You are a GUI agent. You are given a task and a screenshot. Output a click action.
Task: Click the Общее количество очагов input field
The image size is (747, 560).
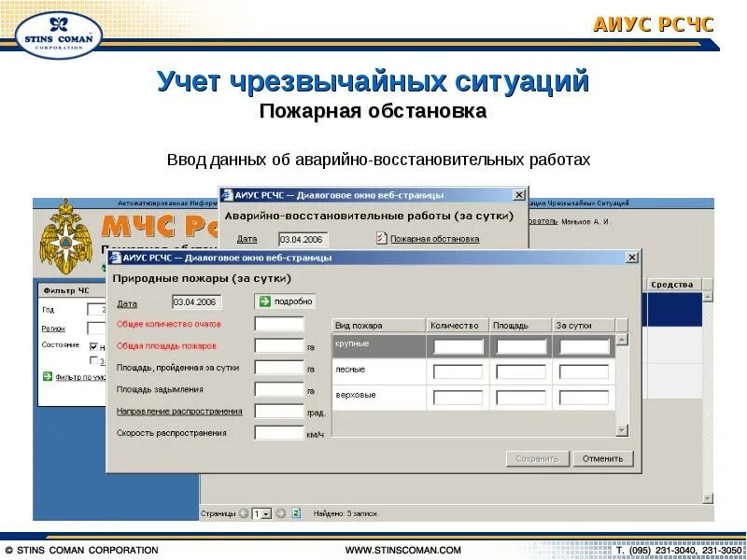point(280,323)
